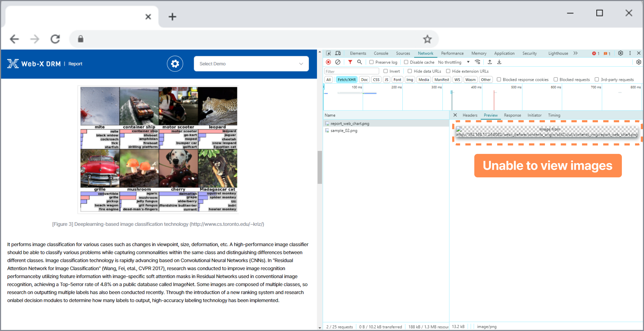The image size is (644, 331).
Task: Show more DevTools tabs chevron
Action: [x=575, y=53]
